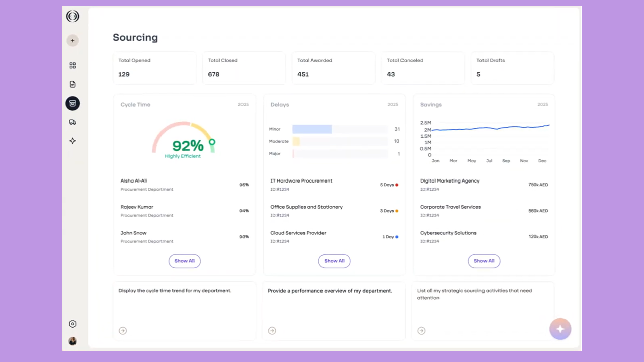Click the user profile avatar
This screenshot has height=362, width=644.
[x=73, y=341]
